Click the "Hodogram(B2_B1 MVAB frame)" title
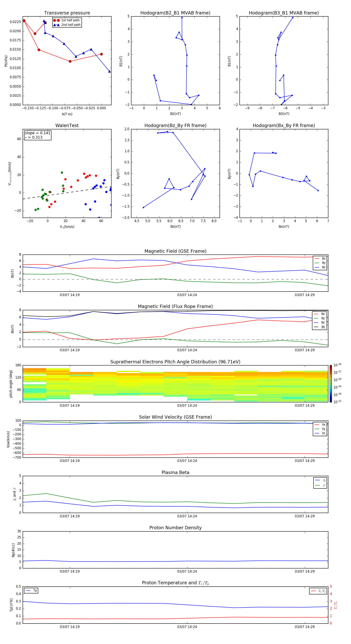This screenshot has height=644, width=351. click(175, 13)
